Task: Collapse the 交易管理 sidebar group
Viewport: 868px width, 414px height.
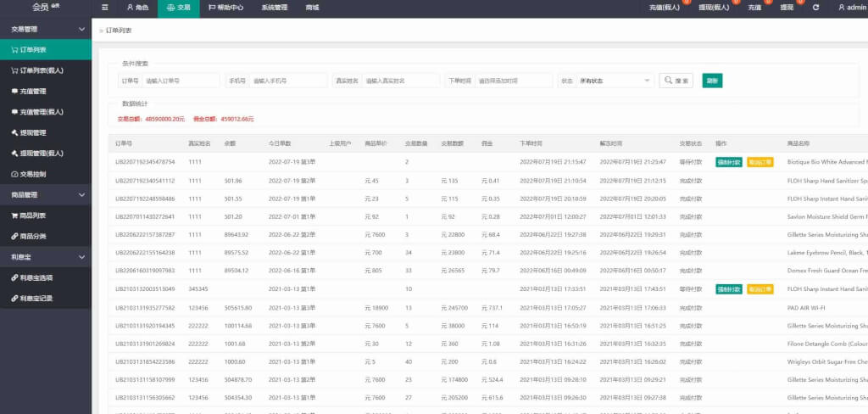Action: click(x=46, y=29)
